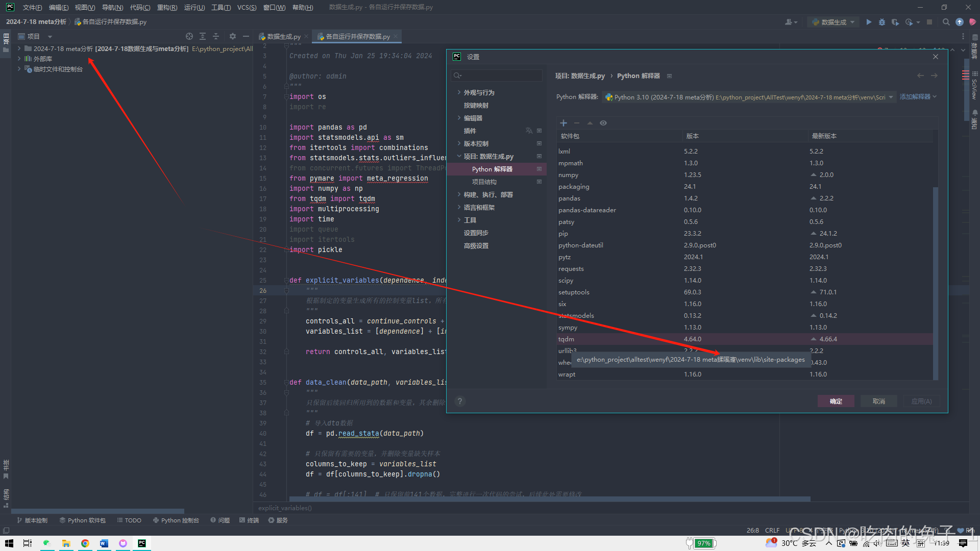Viewport: 980px width, 551px height.
Task: Open project panel gear options
Action: 233,36
